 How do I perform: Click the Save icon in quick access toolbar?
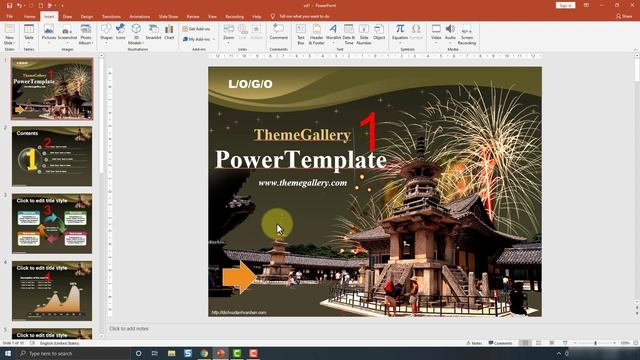tap(9, 6)
